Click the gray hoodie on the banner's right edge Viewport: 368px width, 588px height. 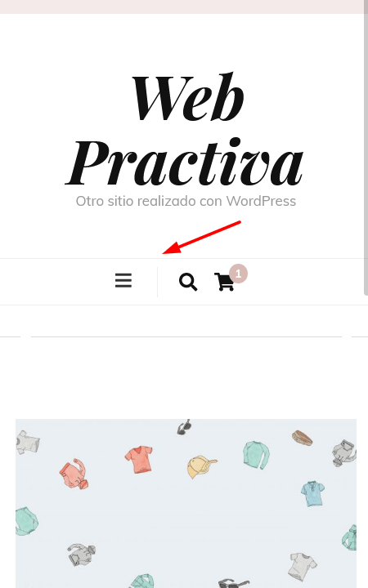coord(344,453)
